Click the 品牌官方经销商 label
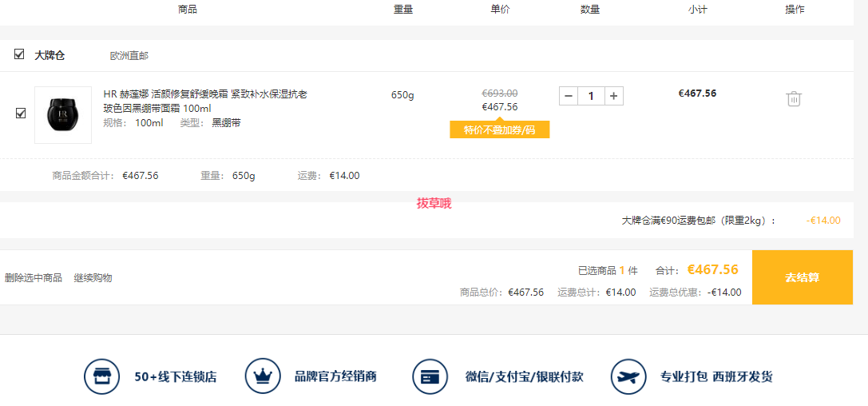868x406 pixels. pyautogui.click(x=335, y=377)
